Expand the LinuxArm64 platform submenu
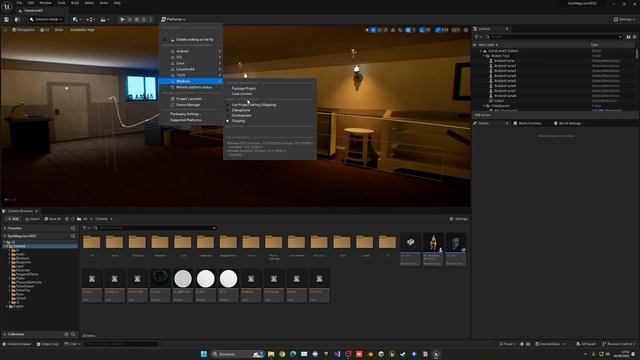 point(191,69)
